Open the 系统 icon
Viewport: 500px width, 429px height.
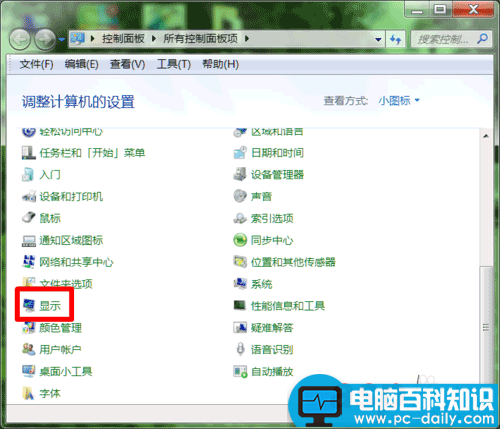(x=240, y=284)
